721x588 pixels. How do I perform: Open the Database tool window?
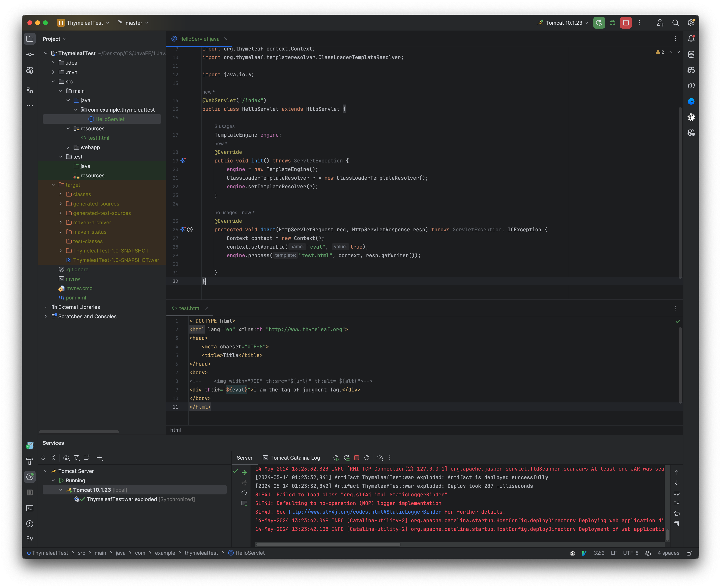691,54
